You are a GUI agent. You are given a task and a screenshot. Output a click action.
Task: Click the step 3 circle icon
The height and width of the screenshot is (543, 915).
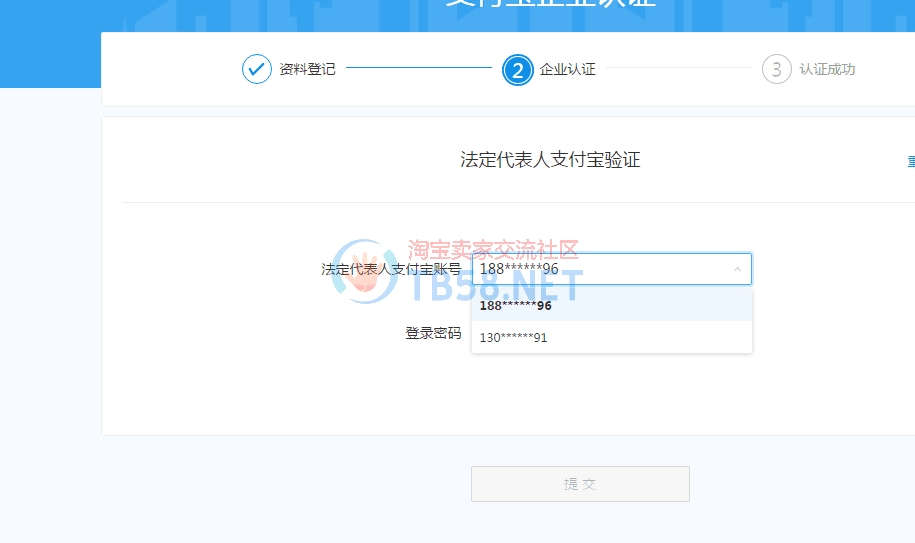pyautogui.click(x=777, y=69)
